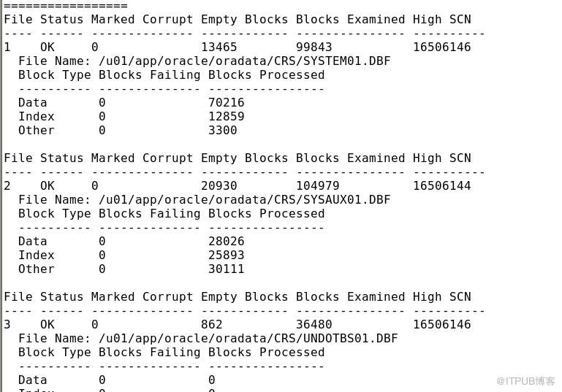This screenshot has height=392, width=562.
Task: Click OK status of file 3
Action: [48, 324]
